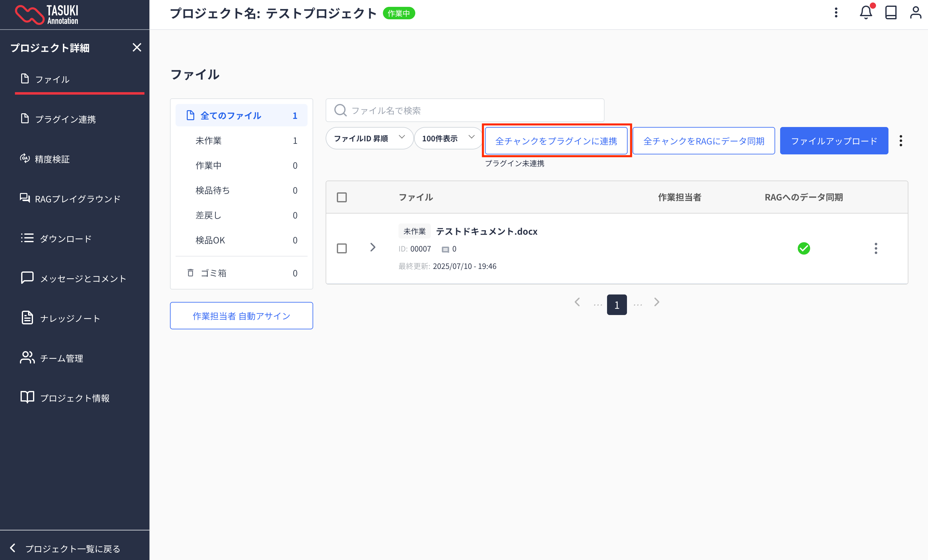Image resolution: width=928 pixels, height=560 pixels.
Task: Open the ファイルID 昇順 sort dropdown
Action: (x=369, y=138)
